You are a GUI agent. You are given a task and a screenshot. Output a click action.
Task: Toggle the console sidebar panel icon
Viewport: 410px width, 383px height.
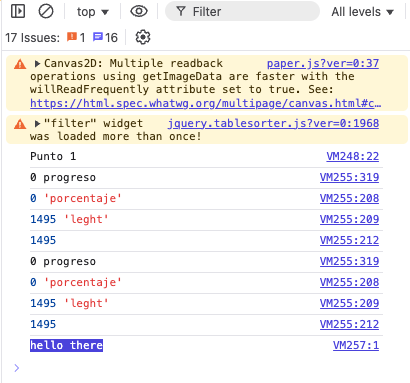point(18,11)
